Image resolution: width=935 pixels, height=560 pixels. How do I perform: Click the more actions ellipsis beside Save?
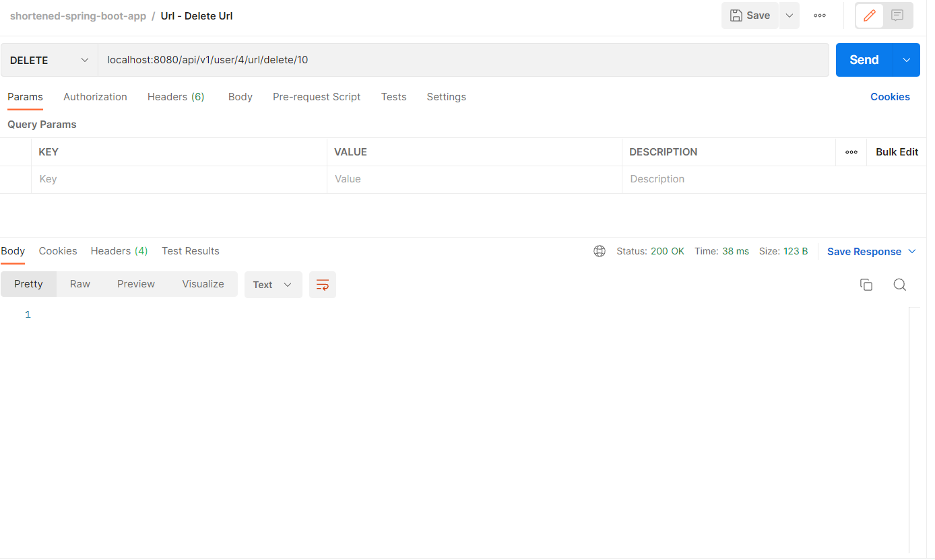tap(820, 15)
